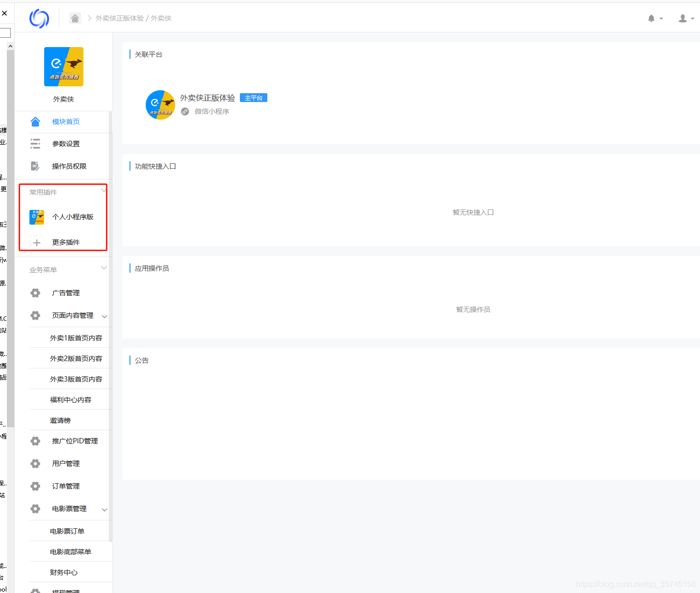
Task: Open 推广位PID管理 menu item
Action: tap(75, 441)
